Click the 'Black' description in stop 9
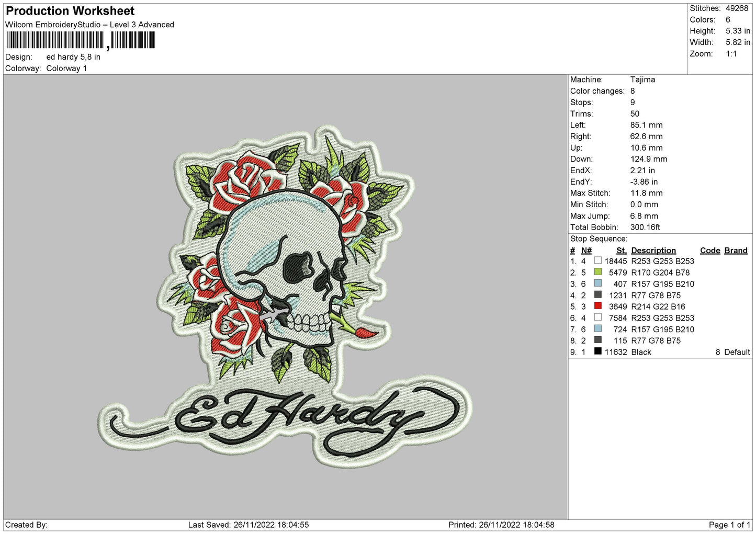The width and height of the screenshot is (756, 534). (641, 352)
